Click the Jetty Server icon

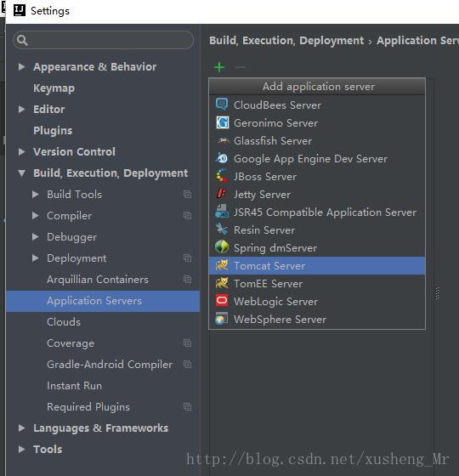[x=222, y=194]
